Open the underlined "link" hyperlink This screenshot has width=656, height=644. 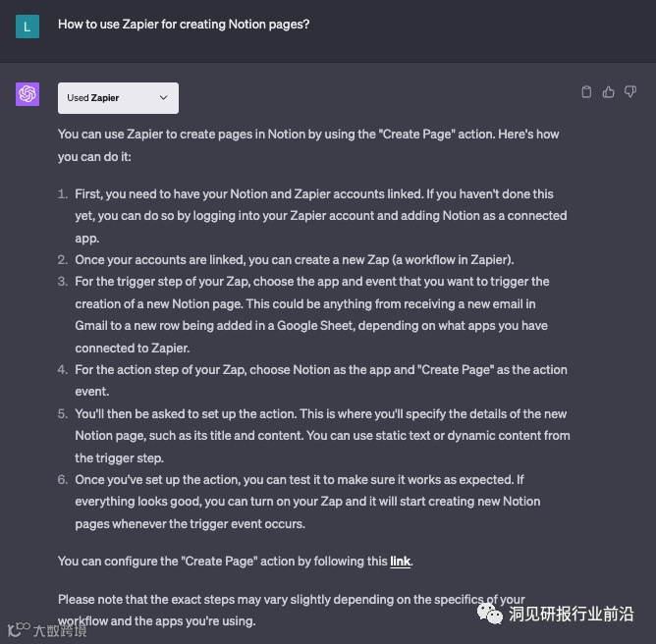coord(400,562)
